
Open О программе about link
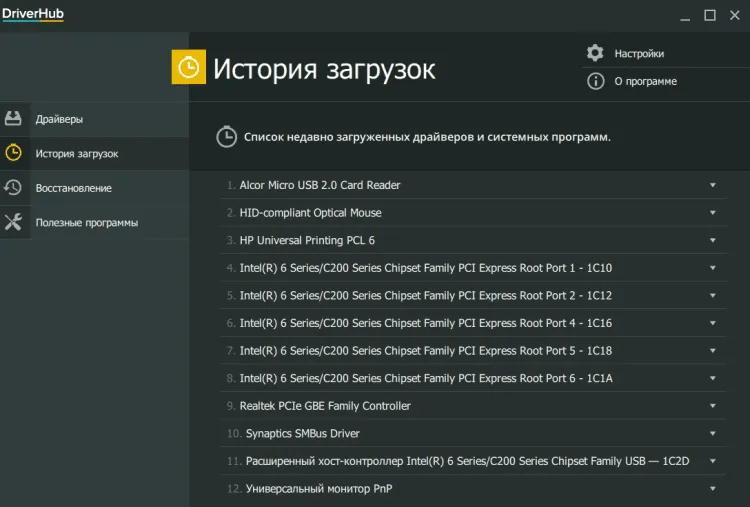[x=645, y=81]
